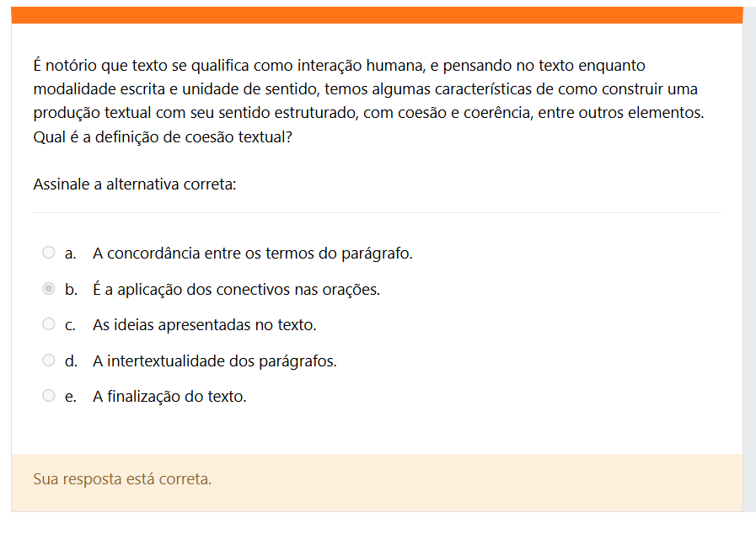The height and width of the screenshot is (534, 756).
Task: Choose radio button for option c
Action: [x=49, y=324]
